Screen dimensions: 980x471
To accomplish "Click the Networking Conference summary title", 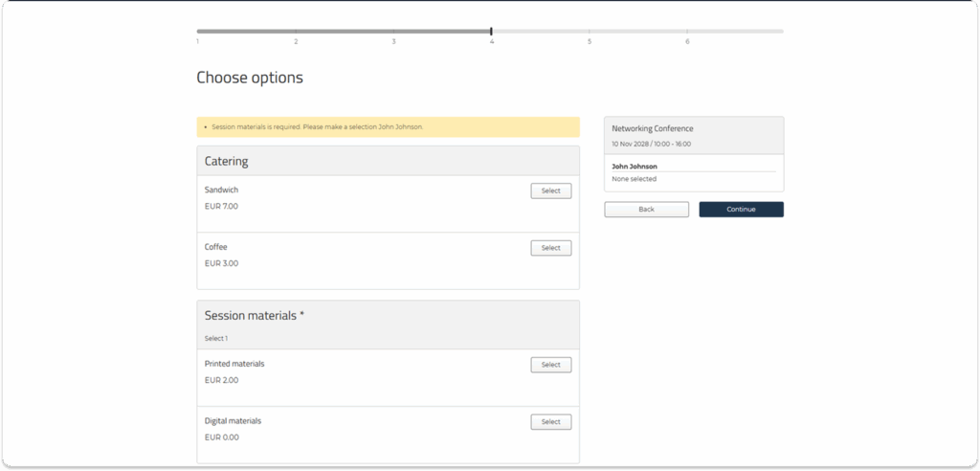I will pyautogui.click(x=653, y=128).
